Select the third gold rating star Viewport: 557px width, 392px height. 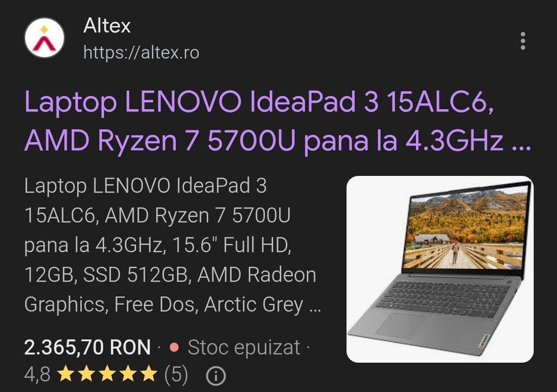(107, 374)
